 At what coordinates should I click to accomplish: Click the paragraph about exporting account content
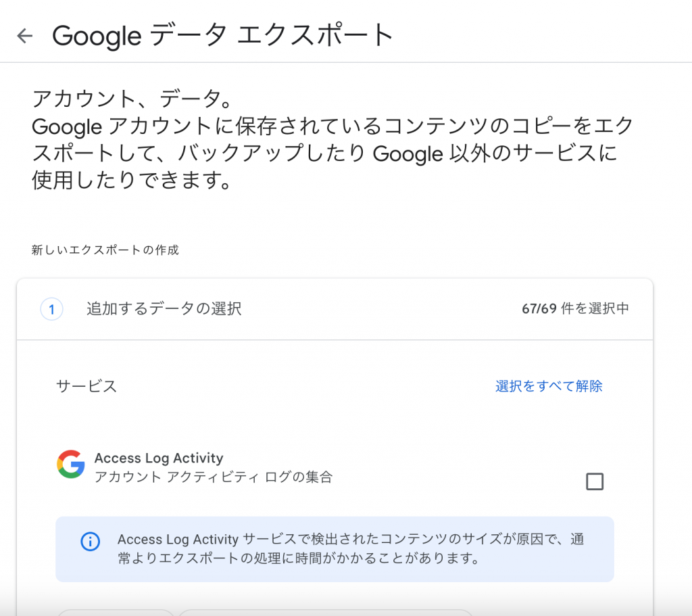(x=332, y=153)
